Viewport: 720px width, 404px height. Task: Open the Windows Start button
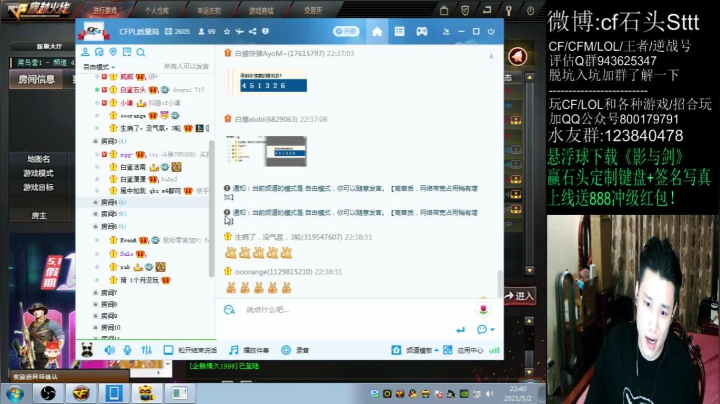click(x=15, y=394)
